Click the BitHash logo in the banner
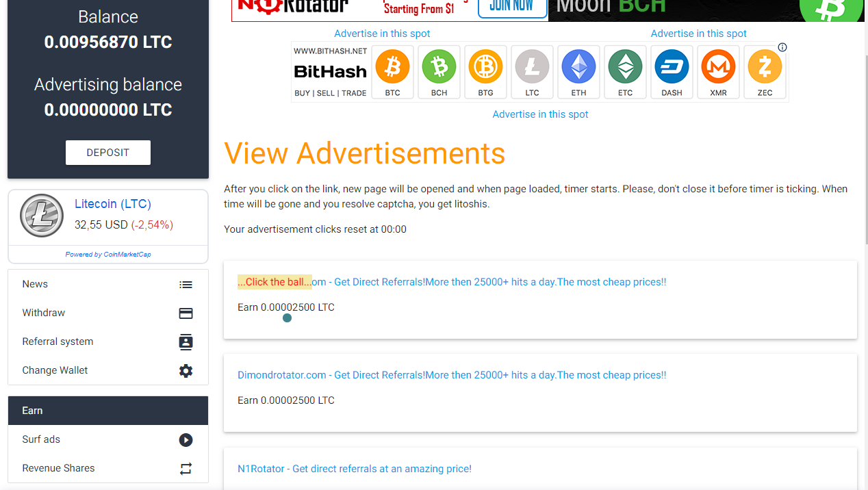868x490 pixels. 330,71
